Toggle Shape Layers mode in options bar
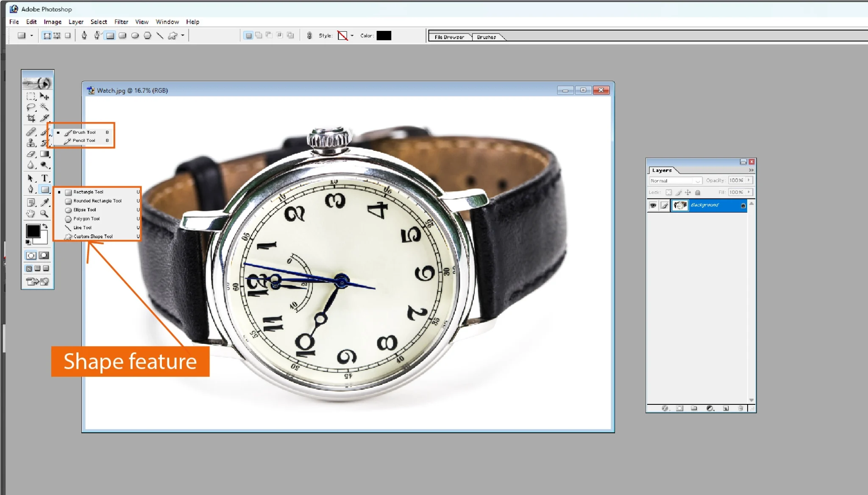Image resolution: width=868 pixels, height=495 pixels. 47,36
